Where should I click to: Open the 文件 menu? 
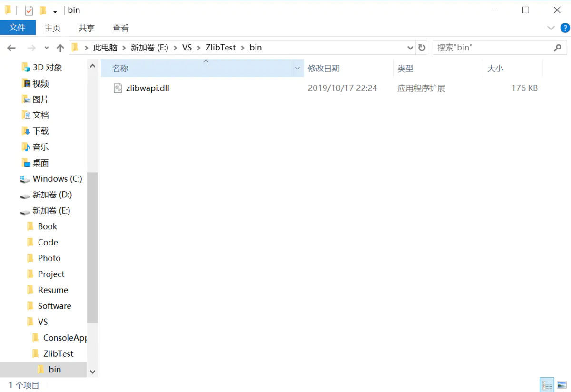[x=18, y=28]
